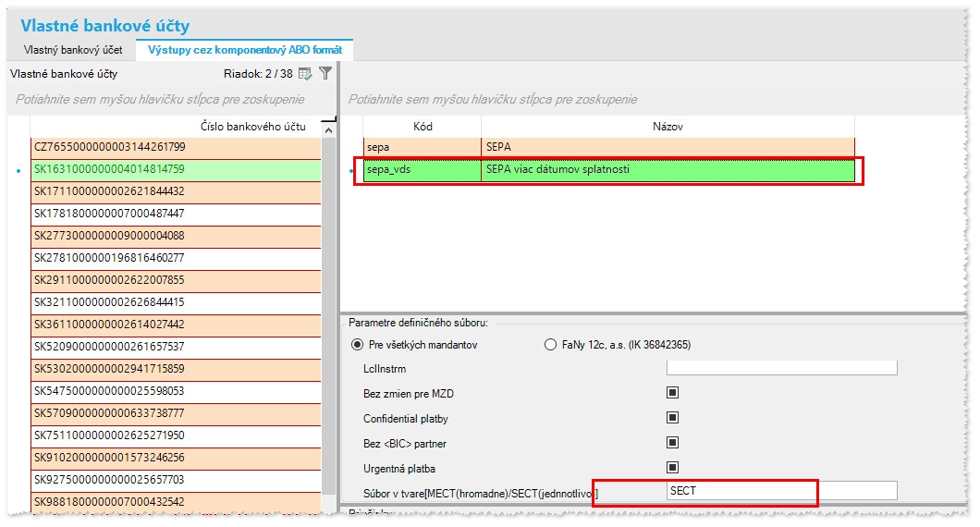
Task: Select account SK1631000000004014814759
Action: (x=176, y=169)
